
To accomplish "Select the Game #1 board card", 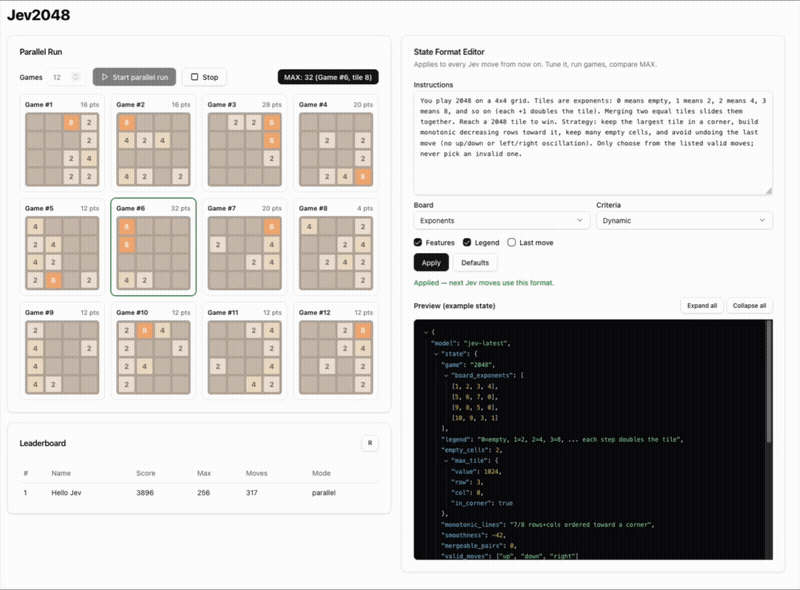I will (62, 141).
